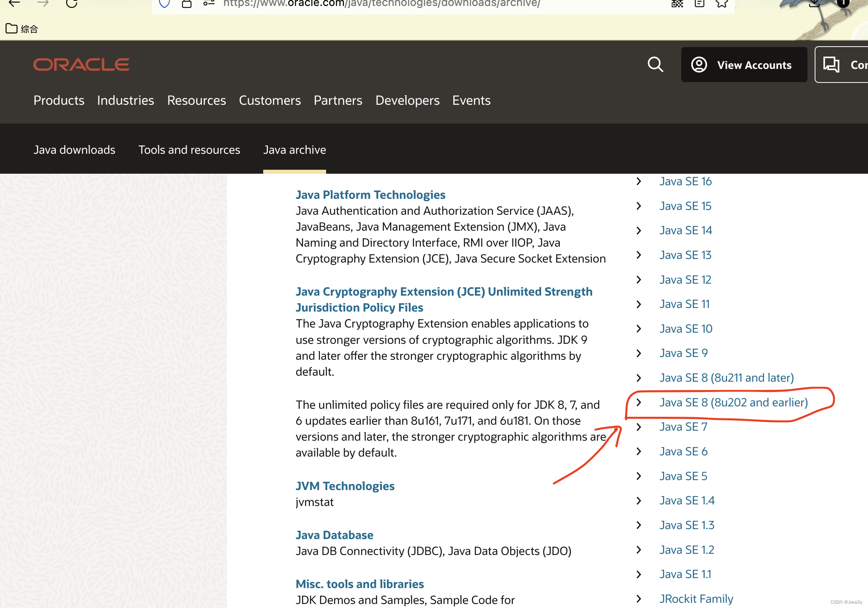
Task: Switch to Java downloads tab
Action: (74, 150)
